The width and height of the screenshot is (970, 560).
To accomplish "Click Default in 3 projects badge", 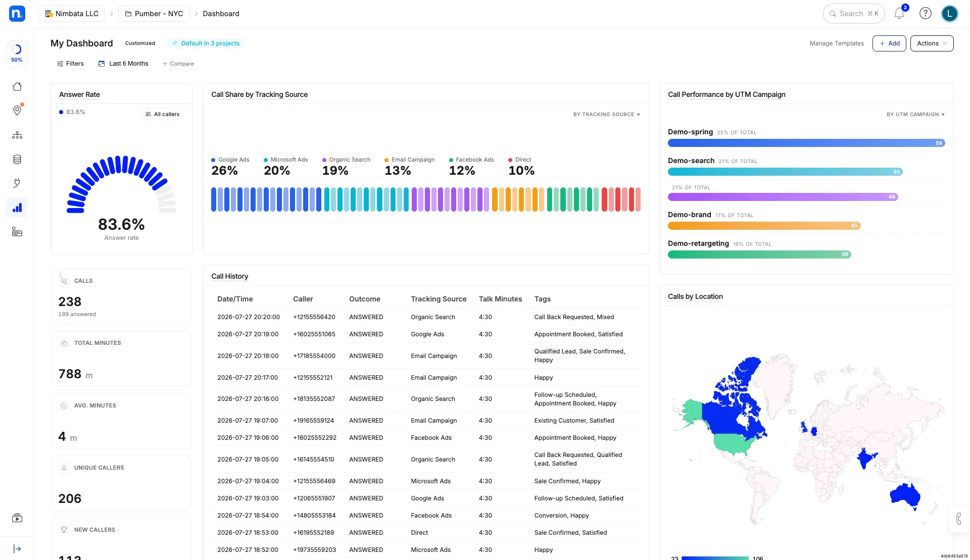I will (x=206, y=43).
